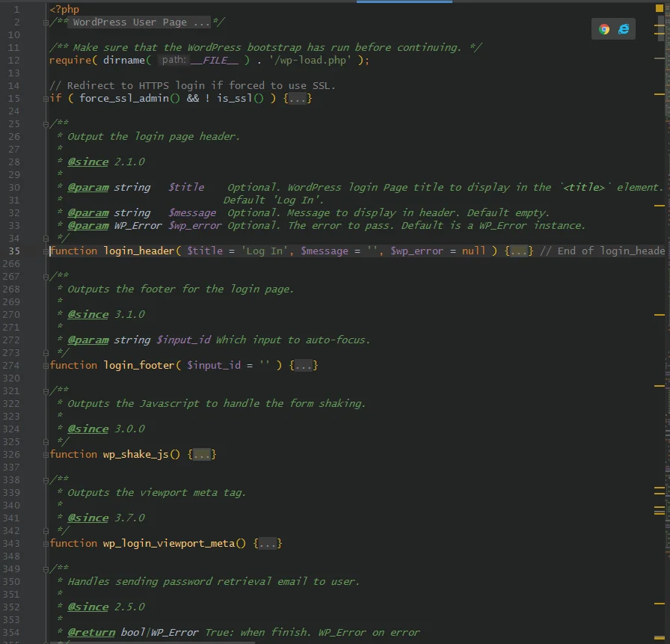Image resolution: width=670 pixels, height=644 pixels.
Task: Expand the folded WordPress User Page comment
Action: [x=46, y=22]
